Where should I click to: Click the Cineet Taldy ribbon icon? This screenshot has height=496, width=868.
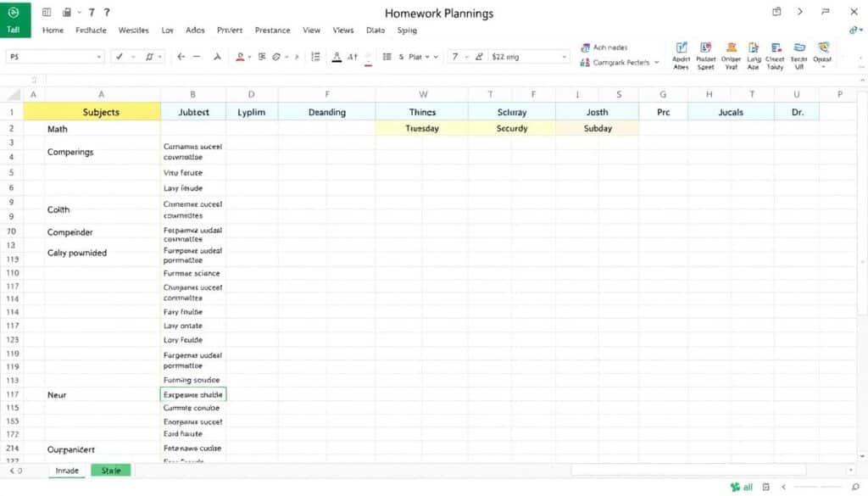(x=775, y=56)
